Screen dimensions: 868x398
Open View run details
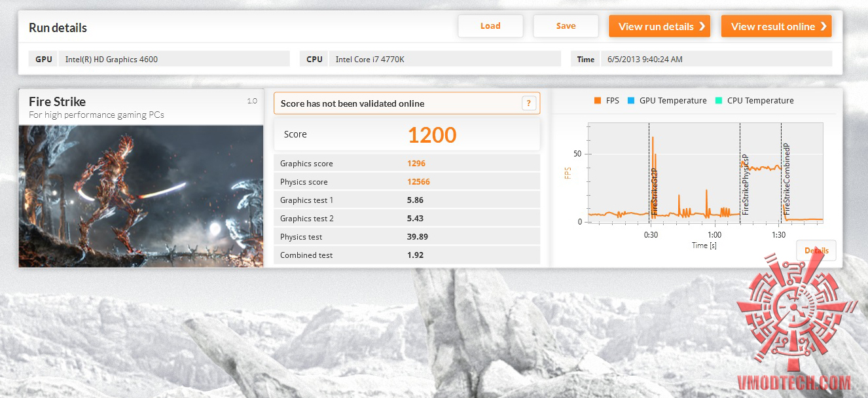click(x=659, y=26)
